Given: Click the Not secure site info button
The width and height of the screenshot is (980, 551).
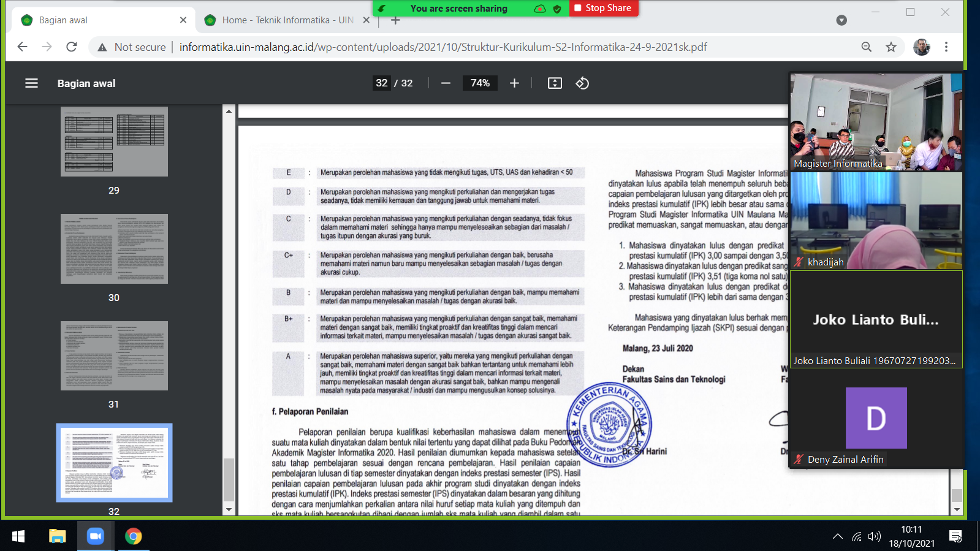Looking at the screenshot, I should (132, 47).
